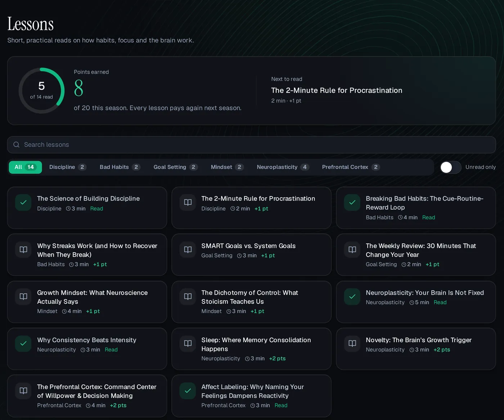This screenshot has width=504, height=420.
Task: Focus the Search lessons field
Action: pos(252,145)
